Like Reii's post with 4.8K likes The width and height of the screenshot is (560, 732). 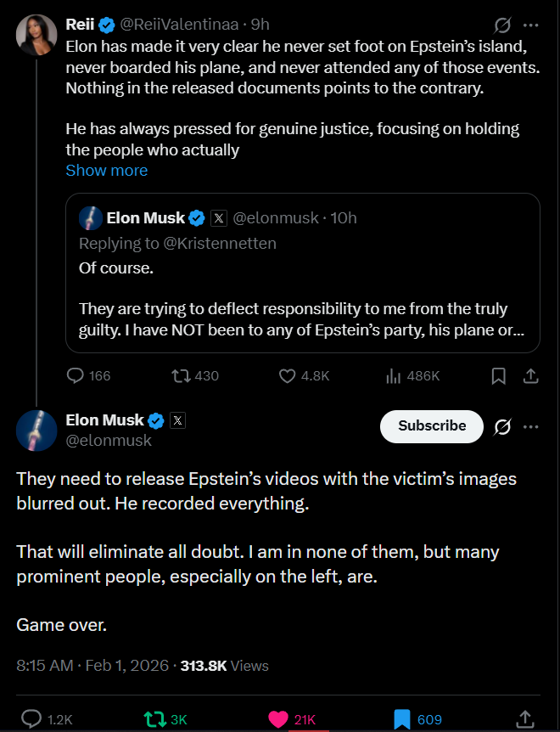tap(288, 375)
